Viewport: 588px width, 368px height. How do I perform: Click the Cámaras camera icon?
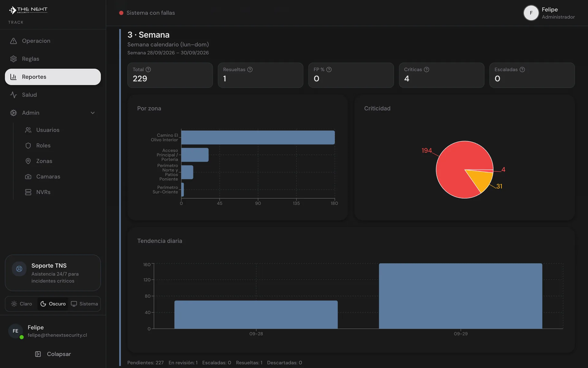(x=28, y=177)
